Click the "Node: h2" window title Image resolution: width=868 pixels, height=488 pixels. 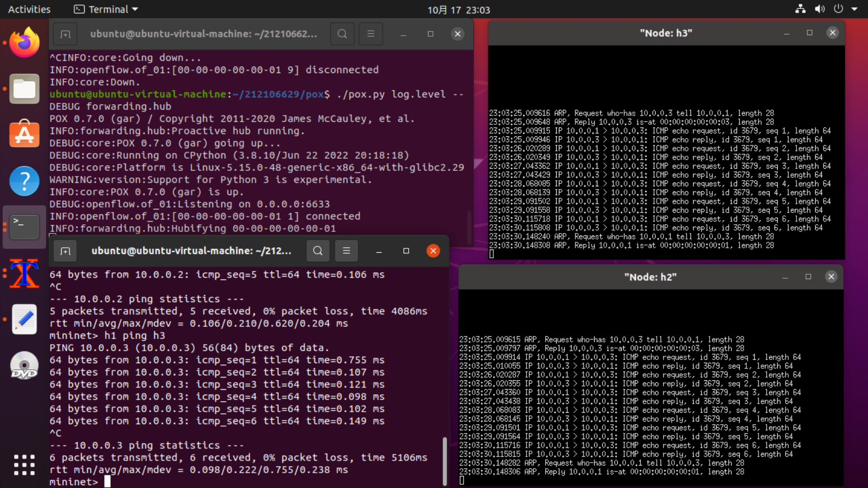650,277
